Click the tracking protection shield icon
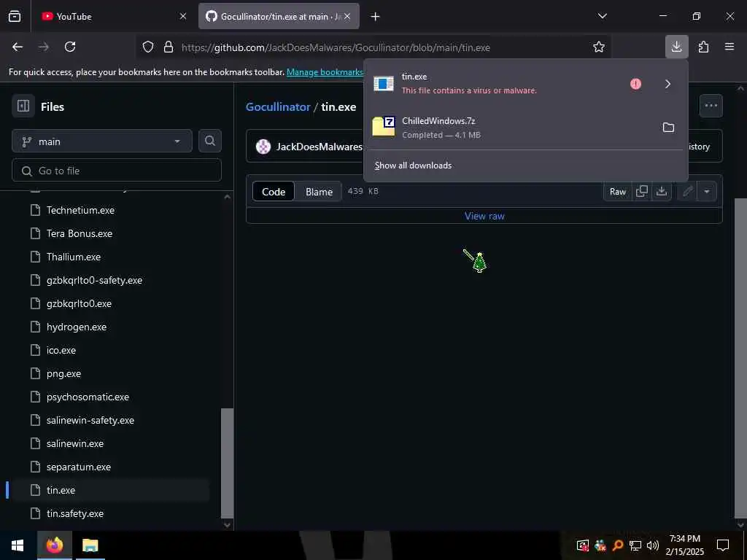Viewport: 747px width, 560px height. tap(148, 47)
